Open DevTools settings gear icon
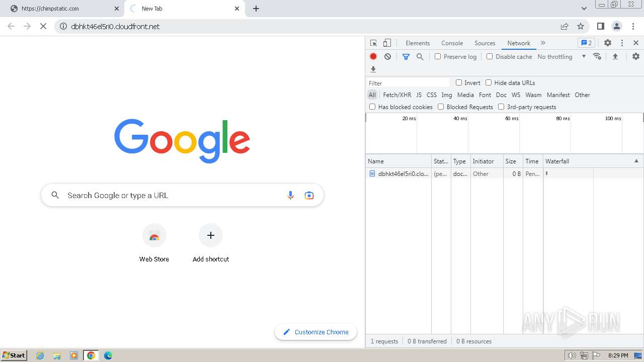The height and width of the screenshot is (362, 644). pos(608,43)
